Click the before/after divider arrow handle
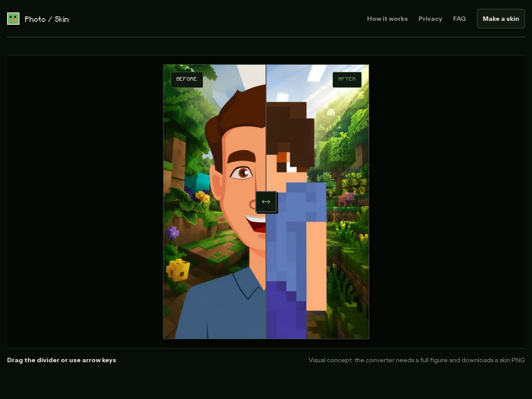532x399 pixels. point(266,202)
